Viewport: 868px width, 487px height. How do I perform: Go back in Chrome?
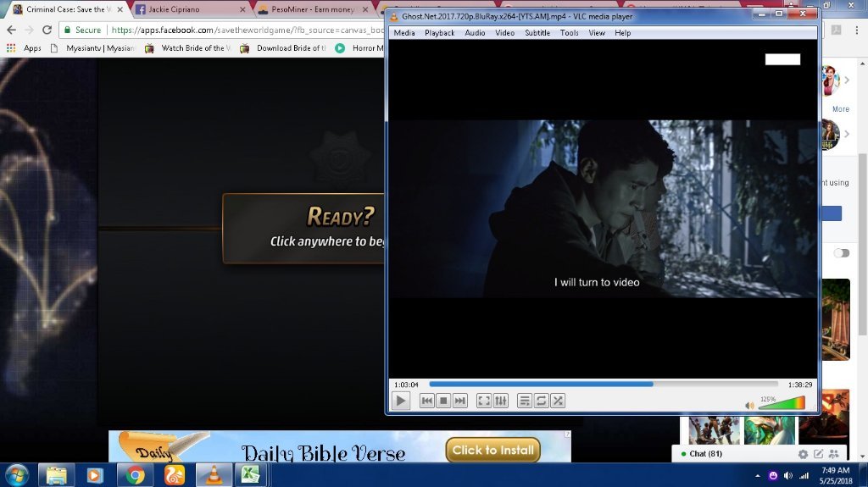12,30
